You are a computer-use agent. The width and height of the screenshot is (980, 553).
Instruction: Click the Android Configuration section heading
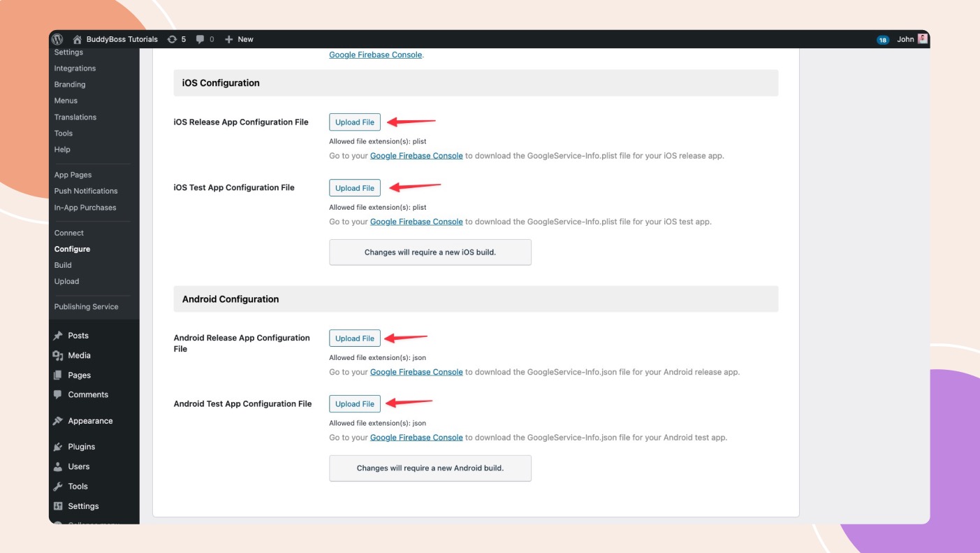pos(231,299)
